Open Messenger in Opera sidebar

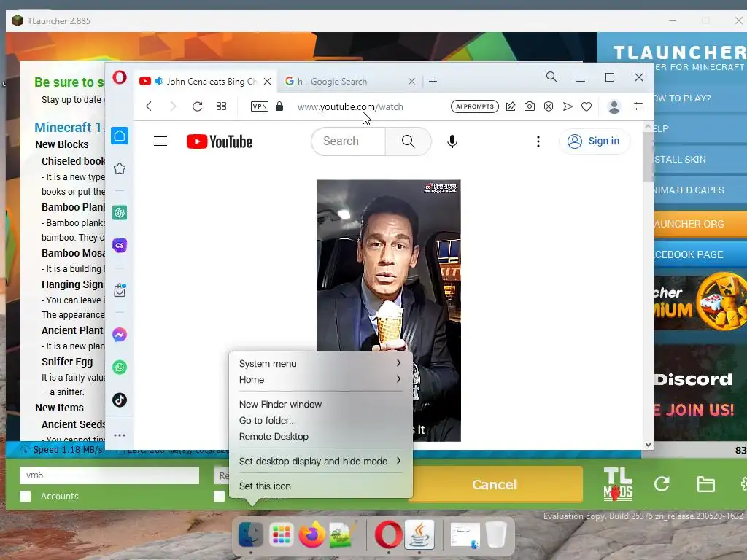tap(120, 335)
